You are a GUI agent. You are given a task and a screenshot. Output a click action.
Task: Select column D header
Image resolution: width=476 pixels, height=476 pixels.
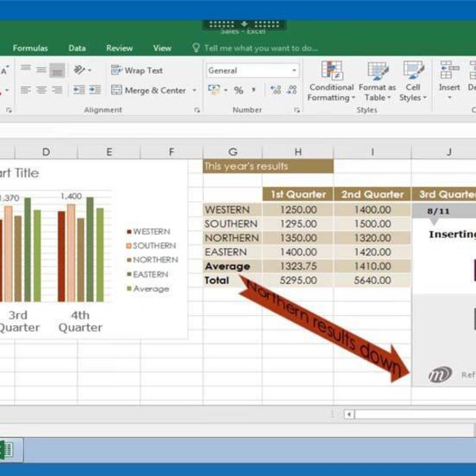tap(46, 152)
